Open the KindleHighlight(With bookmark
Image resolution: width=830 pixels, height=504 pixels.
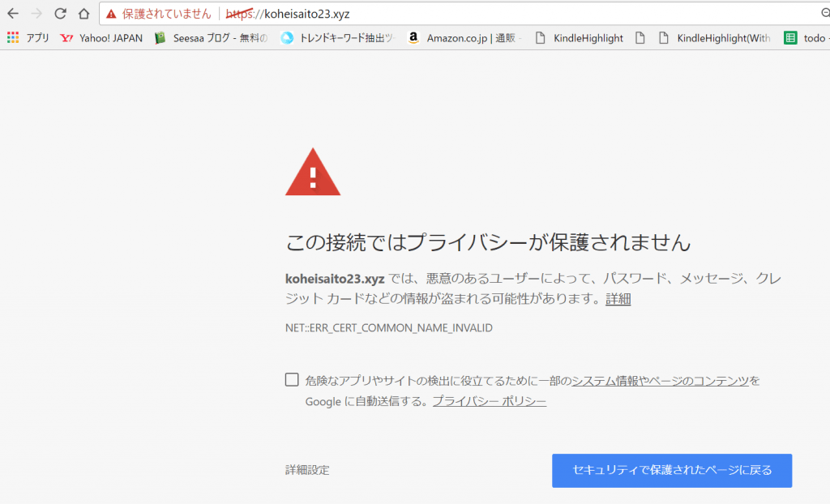pos(715,37)
